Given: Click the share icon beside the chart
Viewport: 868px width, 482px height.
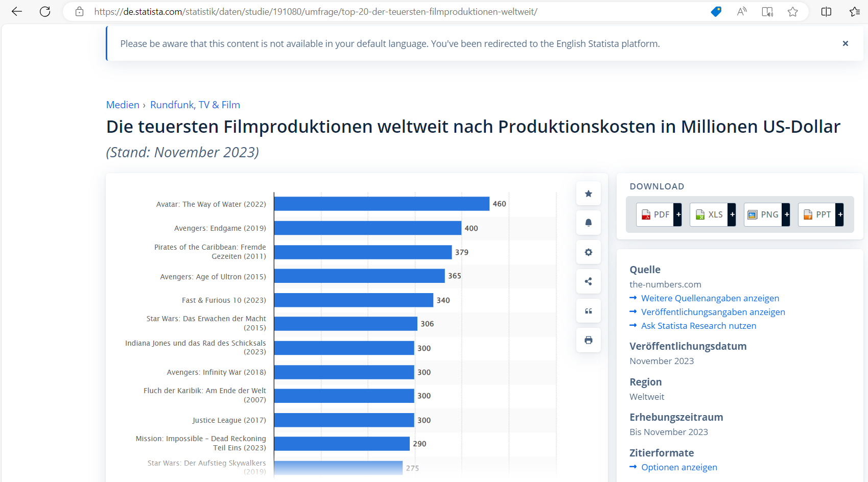Looking at the screenshot, I should point(588,281).
